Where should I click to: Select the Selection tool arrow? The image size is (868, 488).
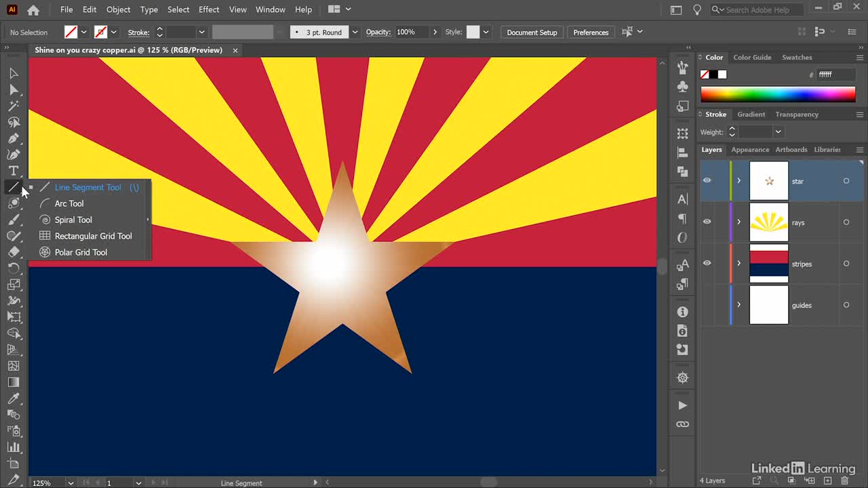coord(14,73)
